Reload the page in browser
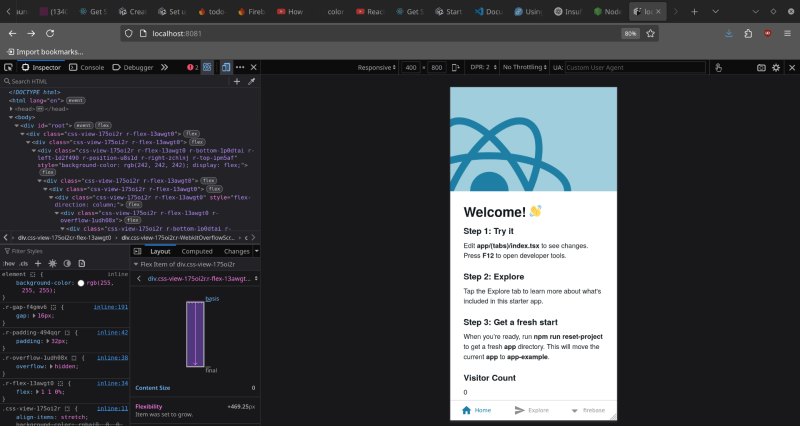 (50, 33)
